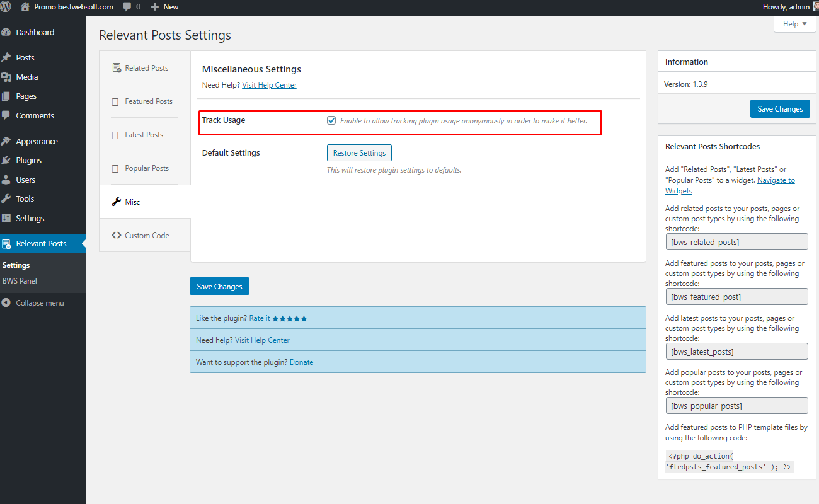The width and height of the screenshot is (819, 504).
Task: Click the Version: 1.3.9 text
Action: click(x=686, y=84)
